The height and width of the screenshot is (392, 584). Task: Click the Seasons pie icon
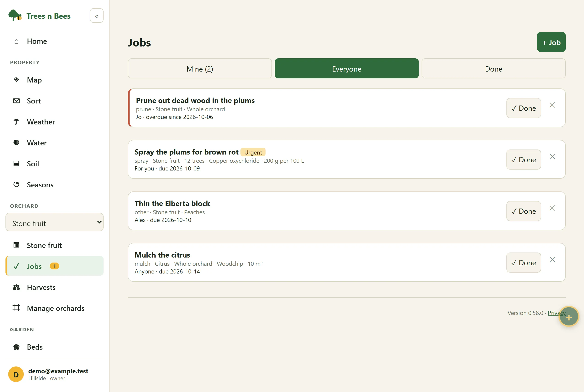point(16,185)
